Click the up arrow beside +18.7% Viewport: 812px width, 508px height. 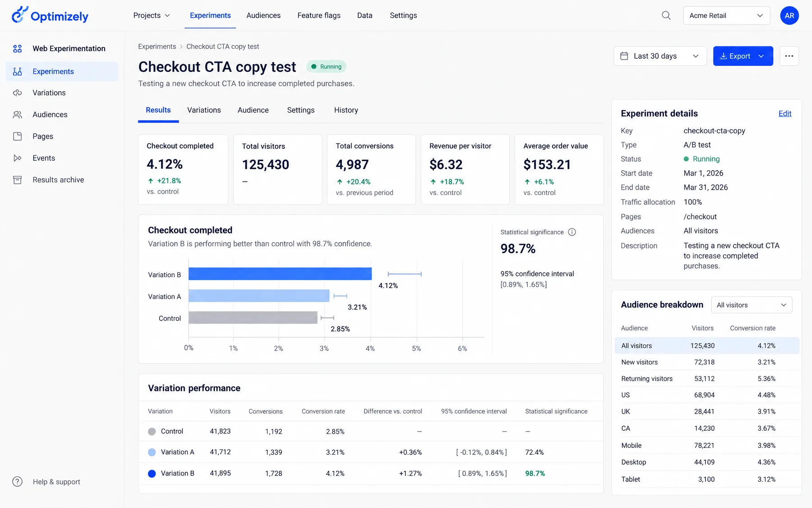tap(433, 182)
